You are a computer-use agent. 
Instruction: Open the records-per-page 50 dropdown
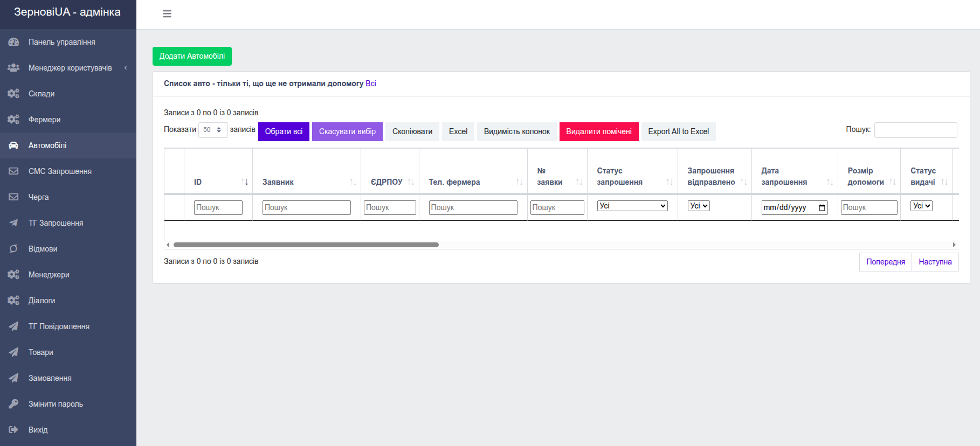(213, 130)
